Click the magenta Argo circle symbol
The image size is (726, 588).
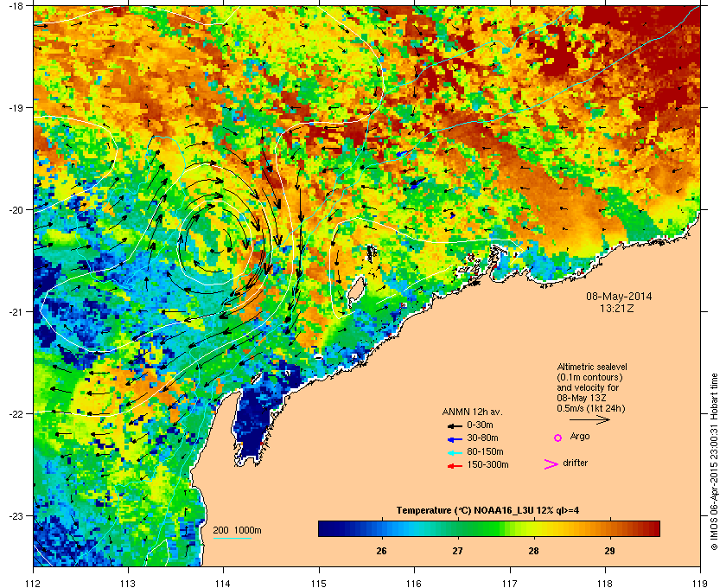[558, 438]
